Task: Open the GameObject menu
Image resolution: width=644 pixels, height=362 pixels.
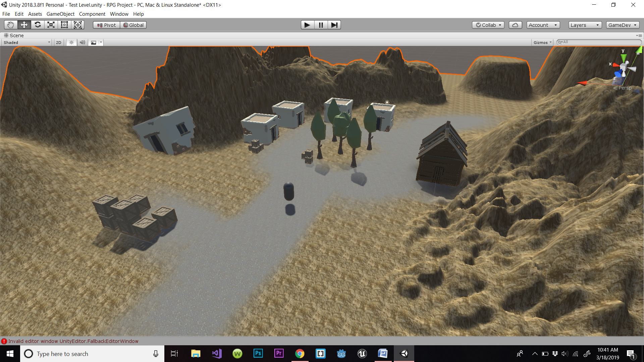Action: coord(60,14)
